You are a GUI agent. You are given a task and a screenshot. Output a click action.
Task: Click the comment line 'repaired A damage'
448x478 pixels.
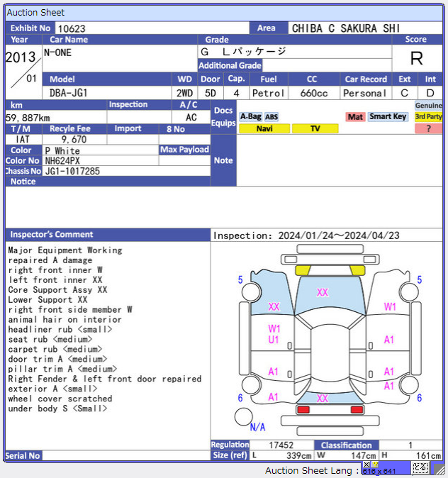pos(50,260)
